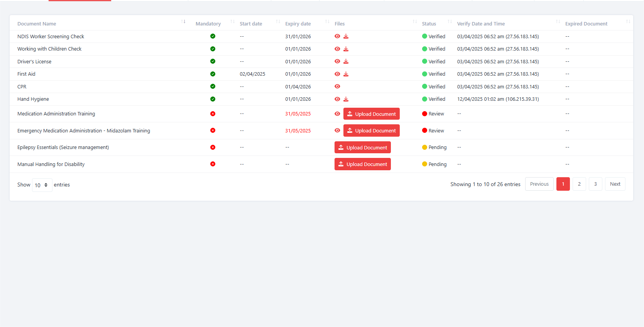Go to page 2 of entries
Screen dimensions: 644x327
tap(579, 184)
